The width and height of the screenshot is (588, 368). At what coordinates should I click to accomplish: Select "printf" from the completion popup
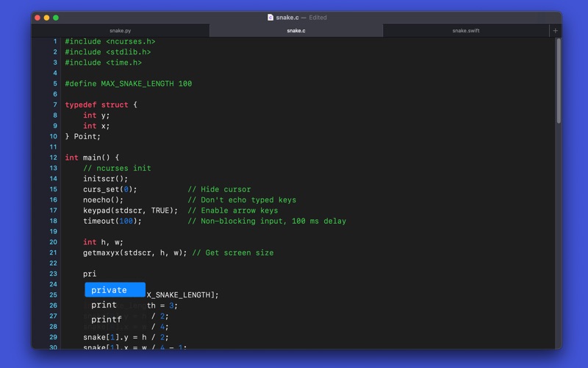coord(107,319)
